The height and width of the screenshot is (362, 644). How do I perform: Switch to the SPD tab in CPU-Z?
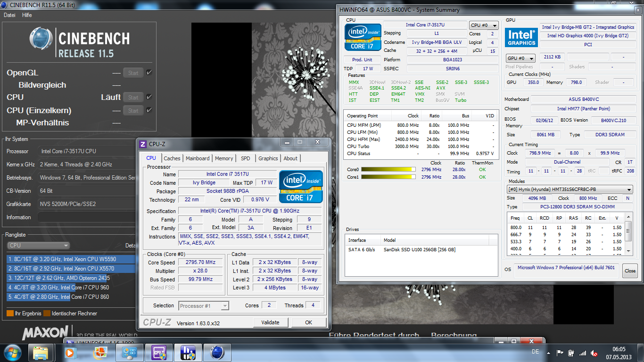(x=246, y=158)
